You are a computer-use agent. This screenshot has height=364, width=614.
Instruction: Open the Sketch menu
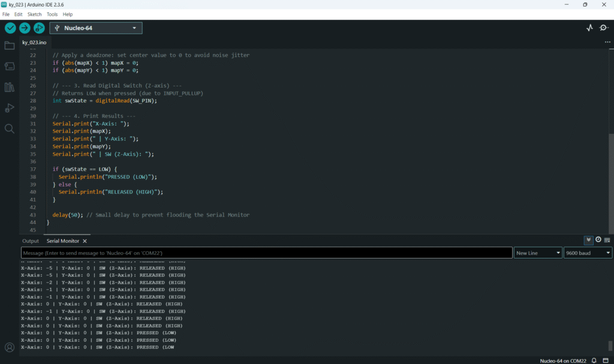click(34, 14)
